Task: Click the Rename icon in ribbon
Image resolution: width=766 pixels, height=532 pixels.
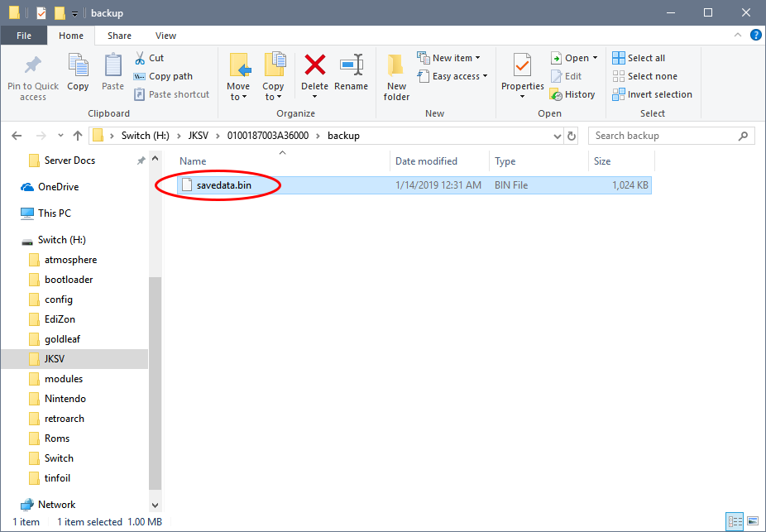Action: tap(351, 65)
